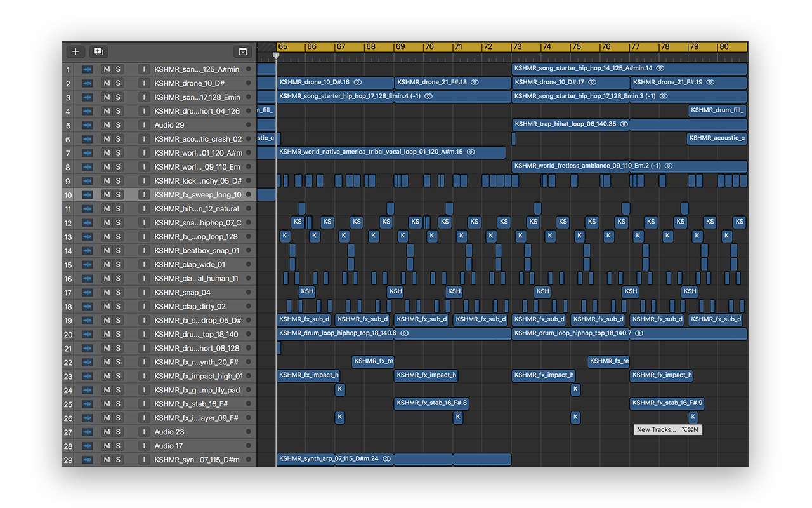Enable input monitoring on KSHMR_fx_sweep_long_10 track
The height and width of the screenshot is (508, 812).
pyautogui.click(x=144, y=195)
